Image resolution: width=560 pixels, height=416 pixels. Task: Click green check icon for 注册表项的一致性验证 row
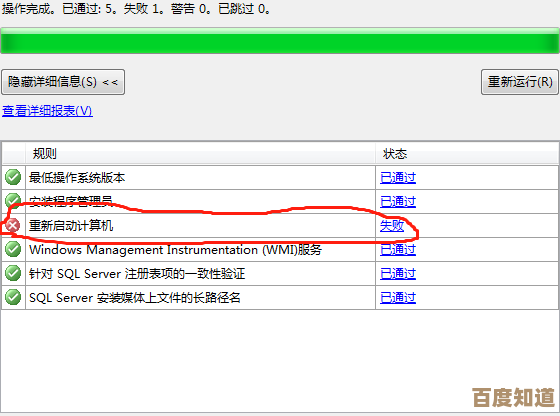tap(13, 274)
